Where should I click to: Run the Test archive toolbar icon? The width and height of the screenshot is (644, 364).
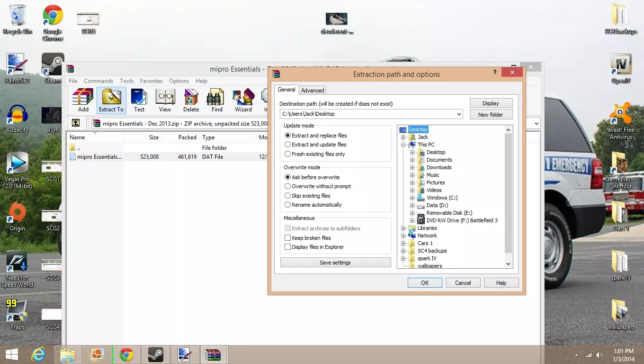[x=139, y=100]
